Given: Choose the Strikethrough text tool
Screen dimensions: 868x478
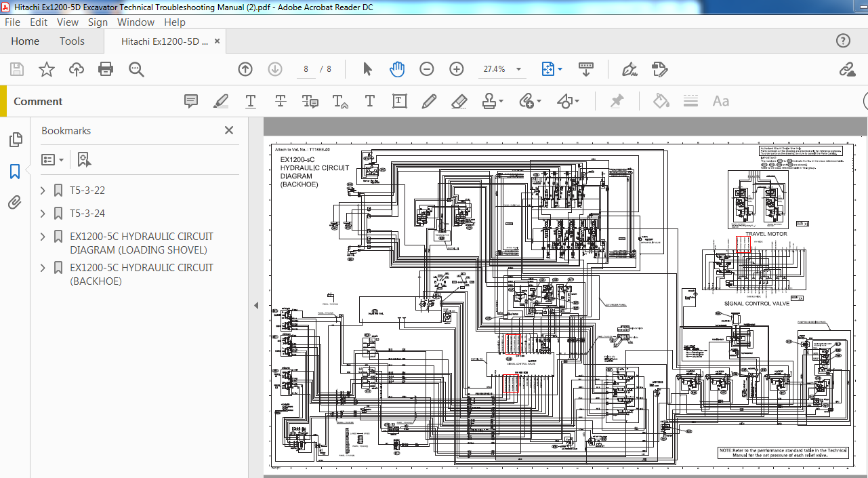Looking at the screenshot, I should tap(281, 101).
